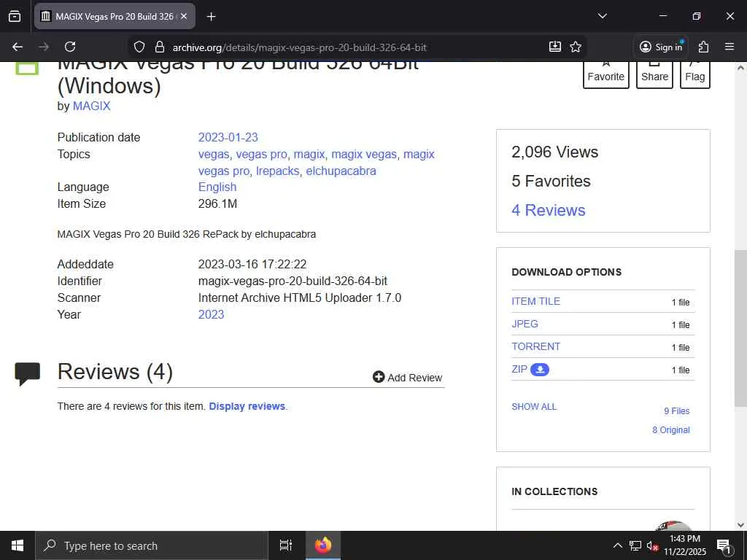The image size is (747, 560).
Task: Open the list all tabs chevron
Action: click(602, 16)
